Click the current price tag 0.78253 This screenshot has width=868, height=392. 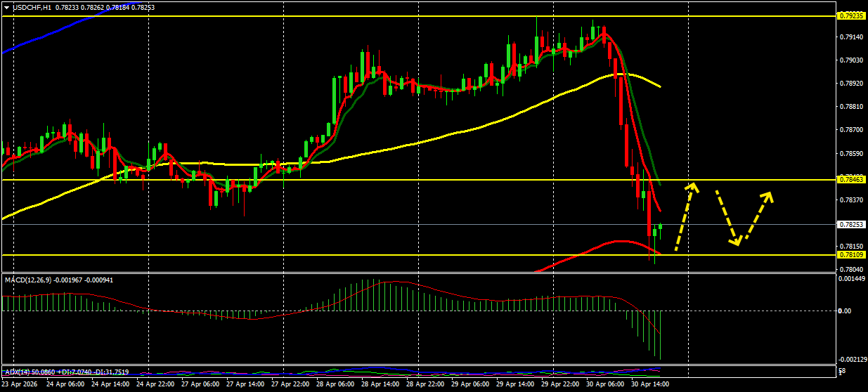(x=852, y=225)
